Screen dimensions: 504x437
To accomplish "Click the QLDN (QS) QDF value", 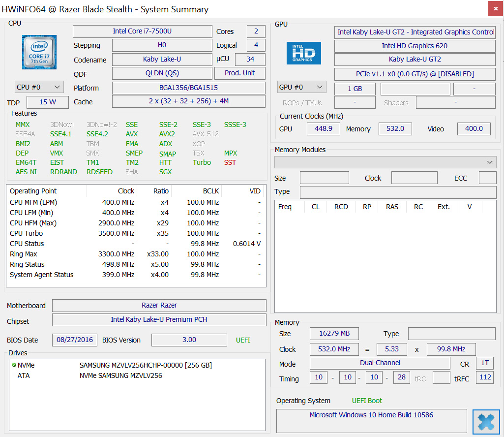I will (162, 73).
